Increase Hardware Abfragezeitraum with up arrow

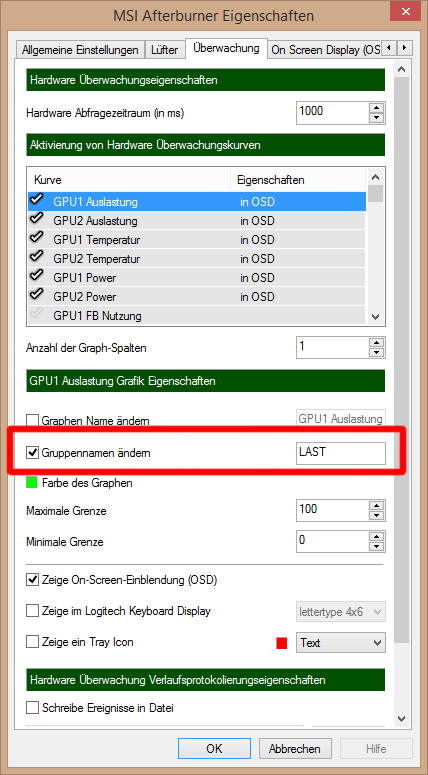[377, 108]
